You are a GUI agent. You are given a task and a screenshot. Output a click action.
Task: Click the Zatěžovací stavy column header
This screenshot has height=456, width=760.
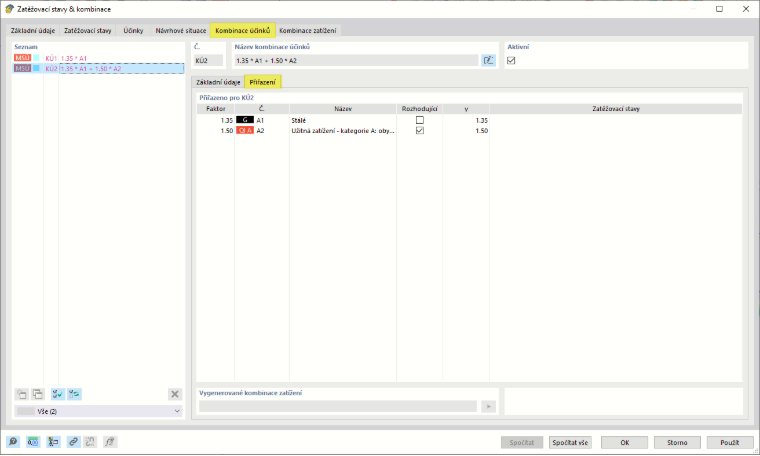(616, 109)
